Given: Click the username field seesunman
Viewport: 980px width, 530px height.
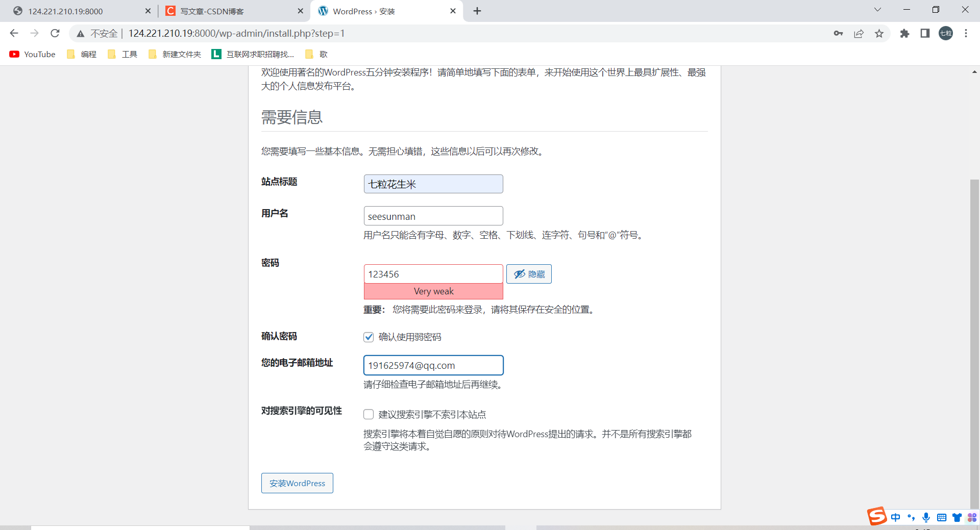Looking at the screenshot, I should [433, 216].
